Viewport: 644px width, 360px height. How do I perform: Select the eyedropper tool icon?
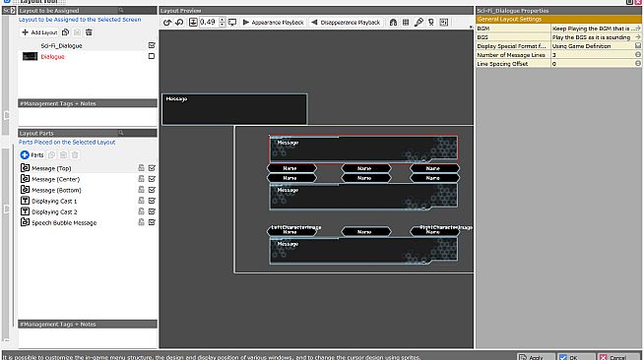click(x=419, y=23)
